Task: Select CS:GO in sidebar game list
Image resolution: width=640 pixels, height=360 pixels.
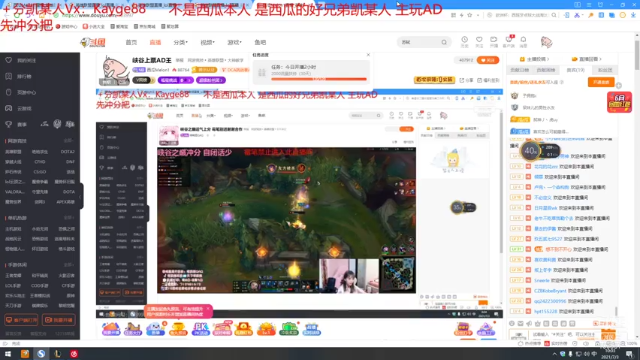Action: click(40, 172)
